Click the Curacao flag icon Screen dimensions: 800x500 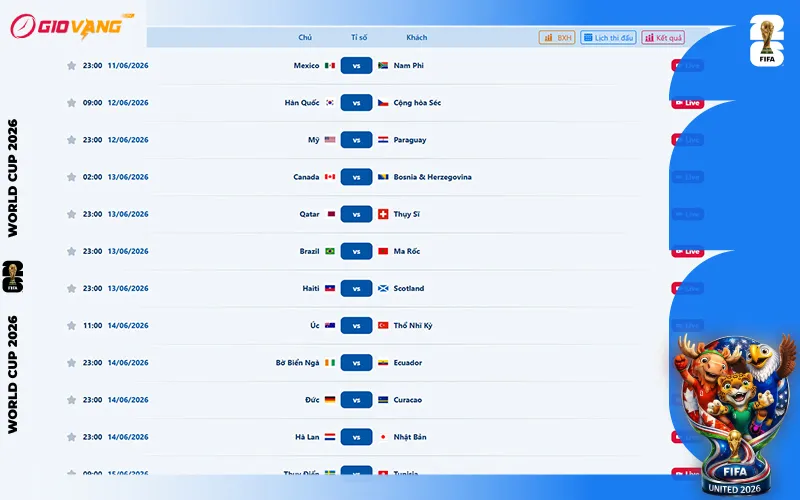[x=383, y=399]
